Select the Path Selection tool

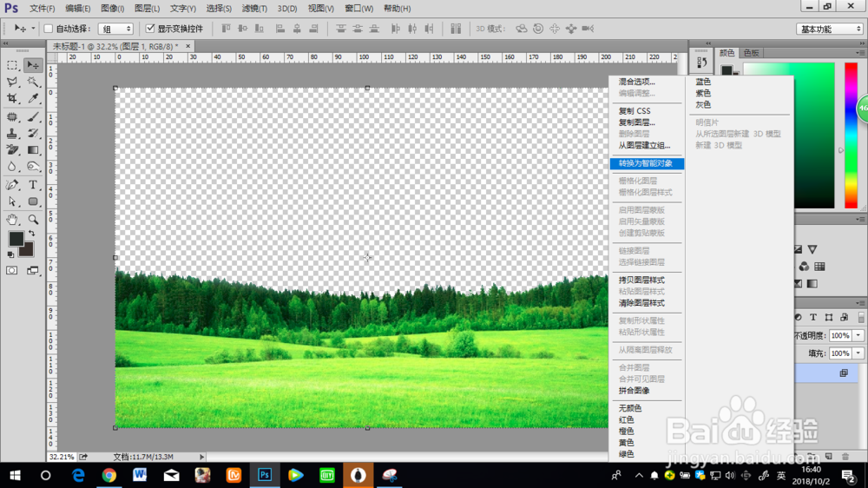coord(12,201)
